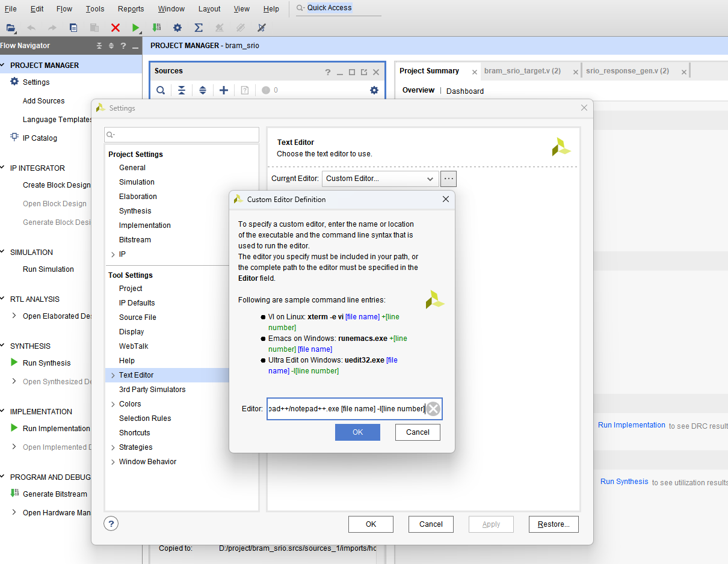Viewport: 728px width, 564px height.
Task: Open the Flow menu
Action: pos(64,9)
